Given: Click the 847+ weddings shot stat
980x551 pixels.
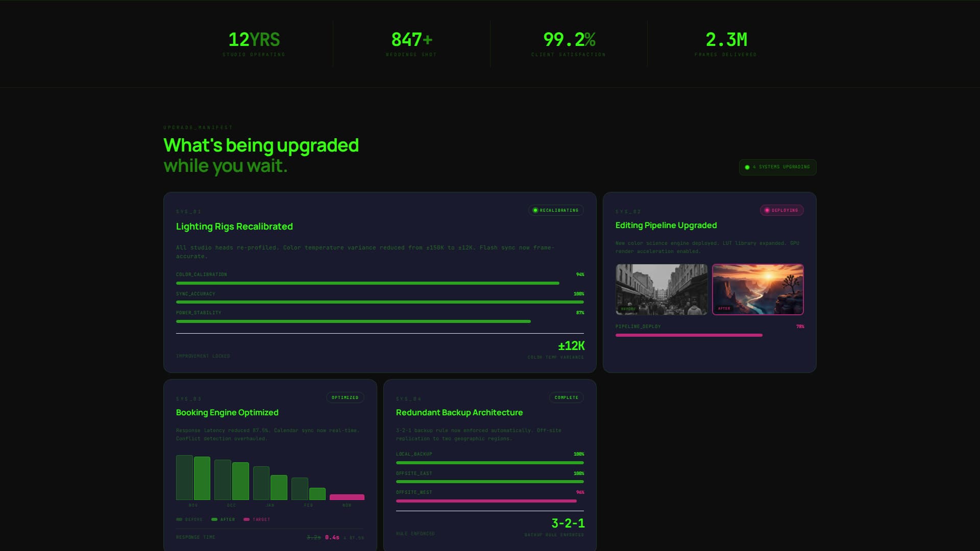Looking at the screenshot, I should [x=411, y=43].
